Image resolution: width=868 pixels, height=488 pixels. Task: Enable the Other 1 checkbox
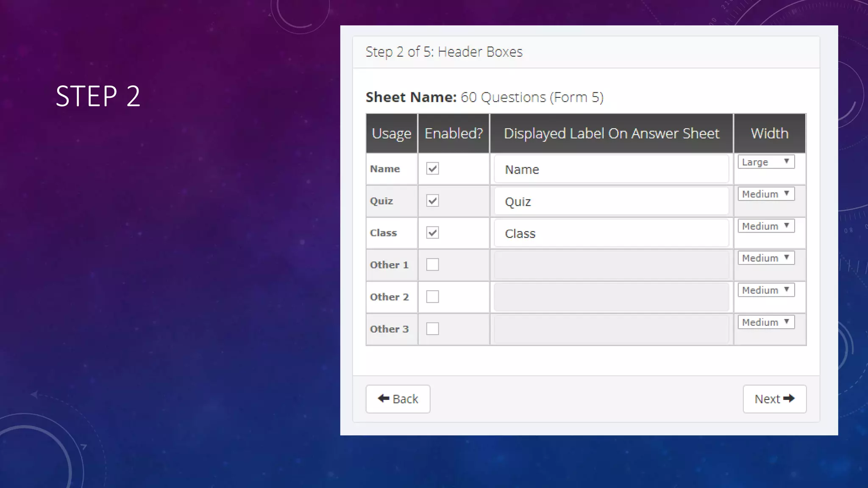click(x=432, y=265)
